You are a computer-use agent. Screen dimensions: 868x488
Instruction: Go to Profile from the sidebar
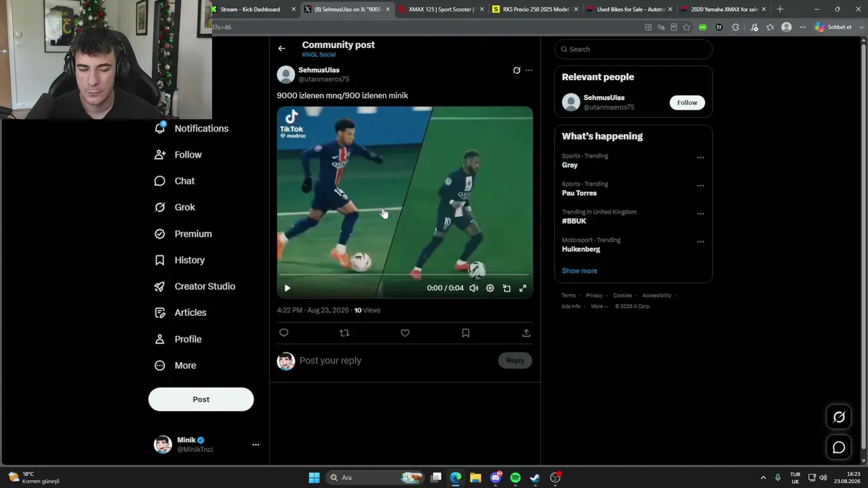178,339
